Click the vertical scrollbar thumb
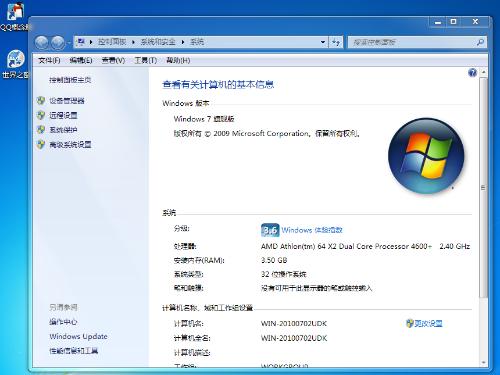 (483, 188)
